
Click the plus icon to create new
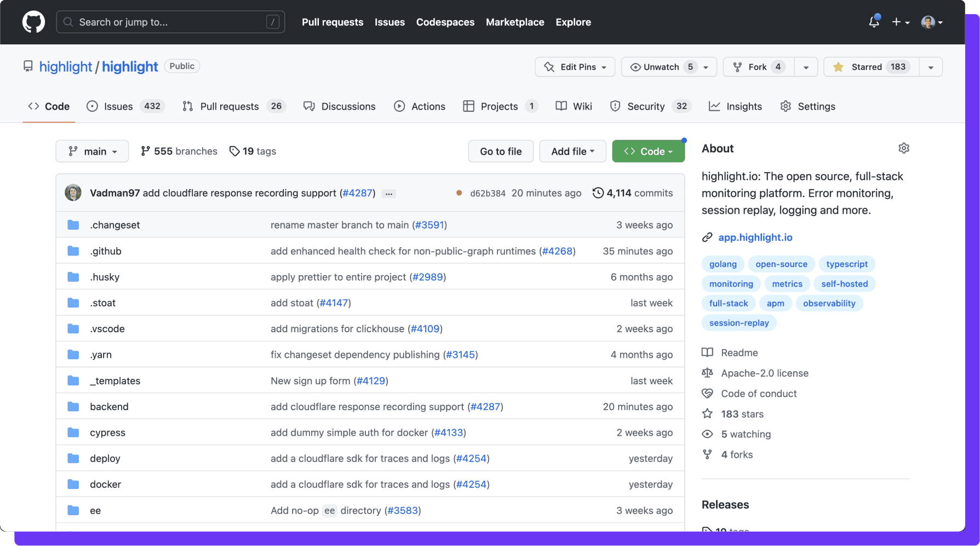(x=897, y=22)
